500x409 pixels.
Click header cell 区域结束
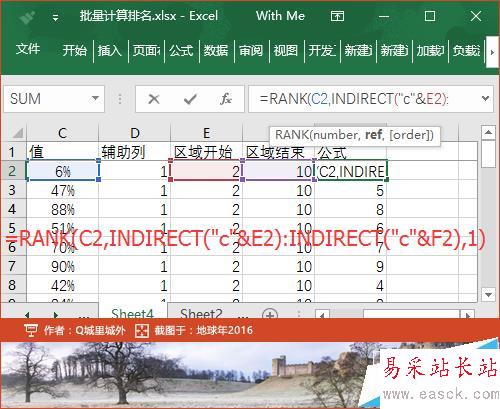click(278, 152)
